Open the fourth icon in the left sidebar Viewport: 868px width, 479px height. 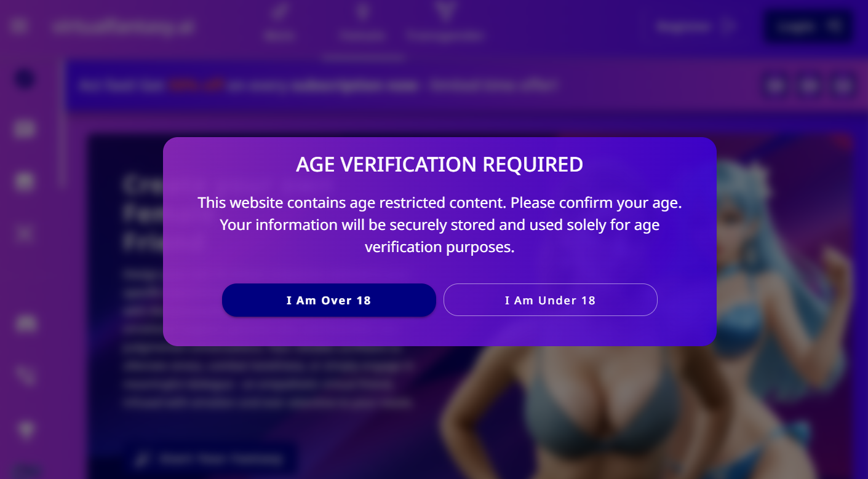(25, 234)
